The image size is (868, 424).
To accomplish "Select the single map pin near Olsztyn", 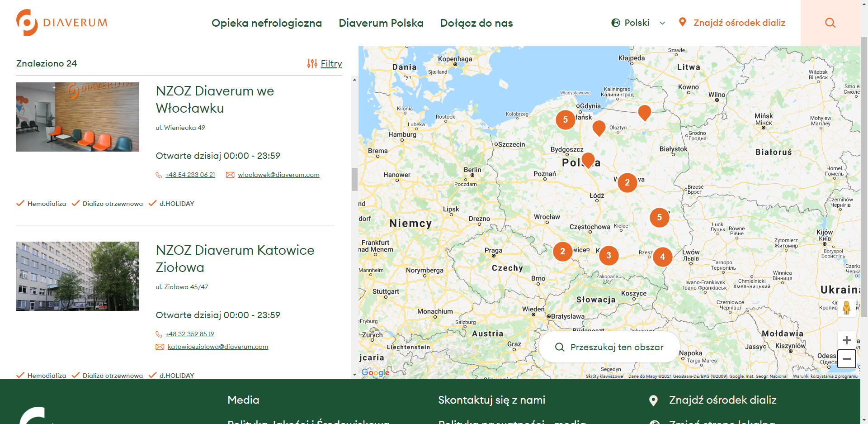I will pyautogui.click(x=599, y=127).
